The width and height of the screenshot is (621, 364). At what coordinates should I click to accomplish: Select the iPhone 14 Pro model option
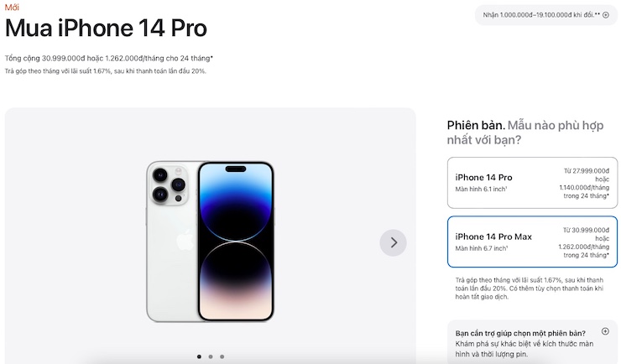[x=532, y=183]
